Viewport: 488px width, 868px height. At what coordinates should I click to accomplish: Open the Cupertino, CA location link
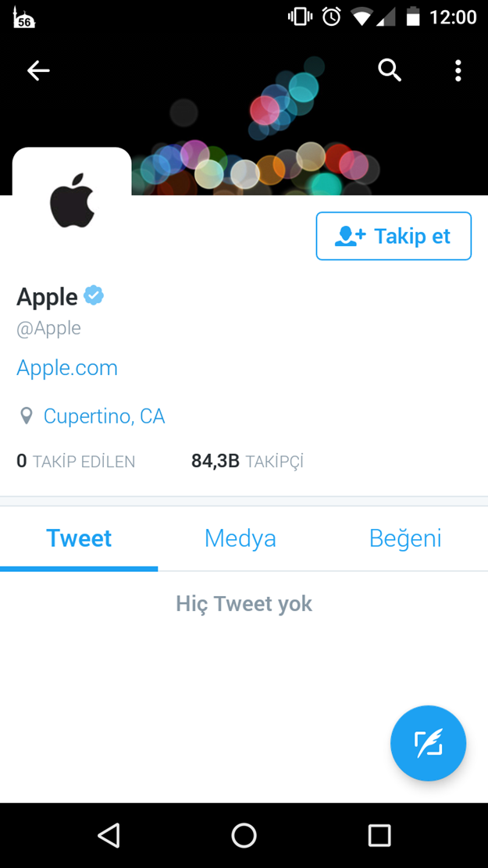(104, 416)
